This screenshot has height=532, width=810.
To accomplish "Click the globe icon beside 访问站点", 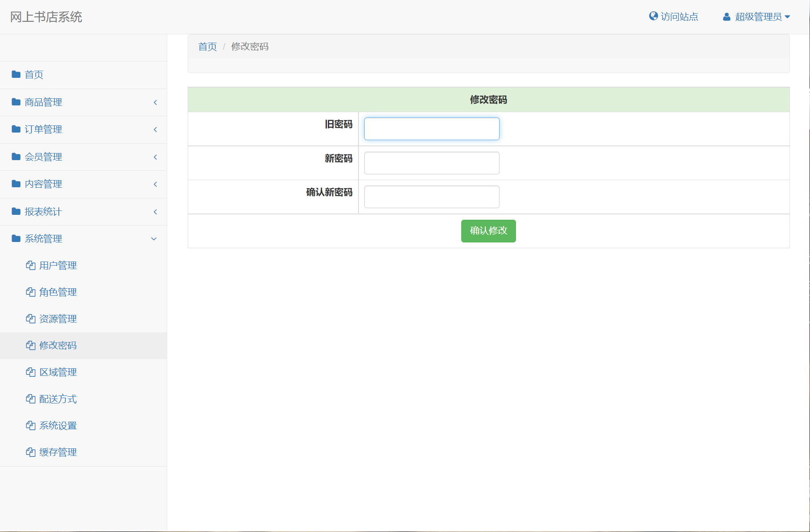I will coord(653,16).
